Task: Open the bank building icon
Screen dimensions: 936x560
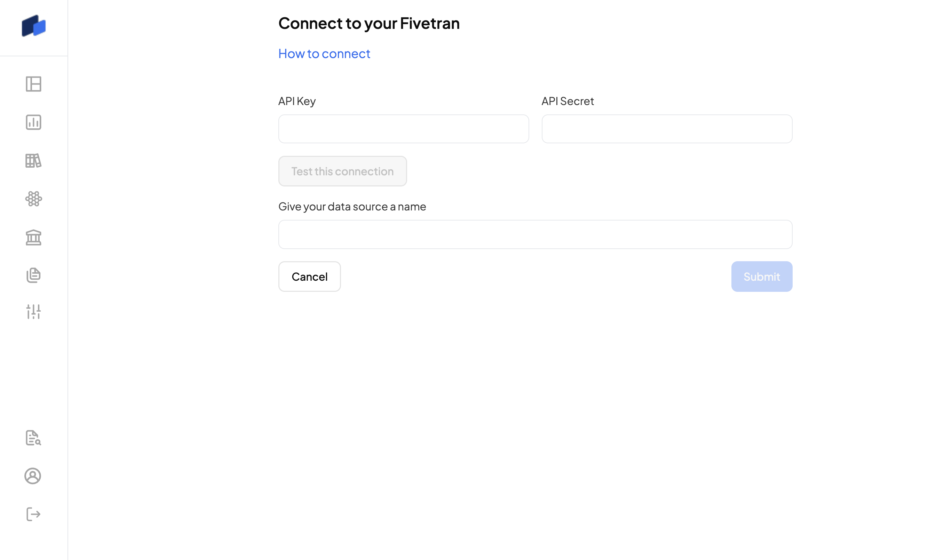Action: [34, 237]
